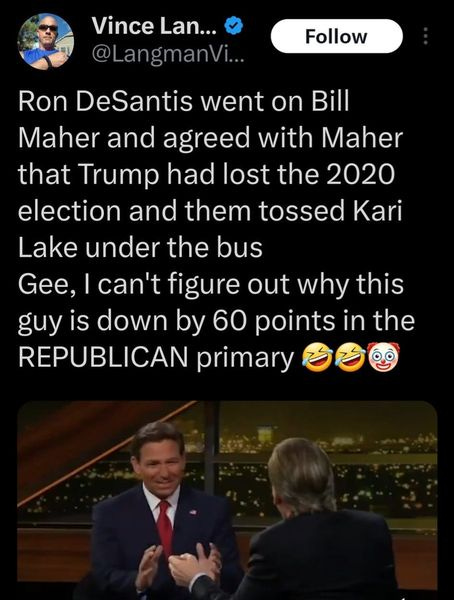
Task: Click the clown face emoji
Action: pyautogui.click(x=383, y=357)
